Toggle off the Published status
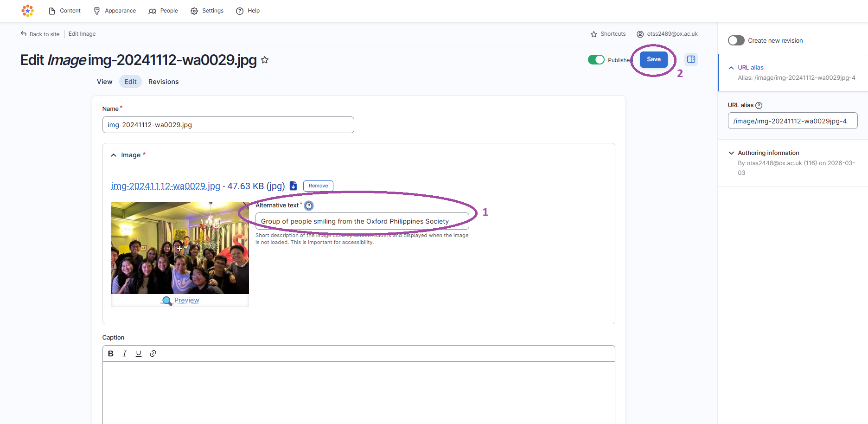 click(596, 59)
